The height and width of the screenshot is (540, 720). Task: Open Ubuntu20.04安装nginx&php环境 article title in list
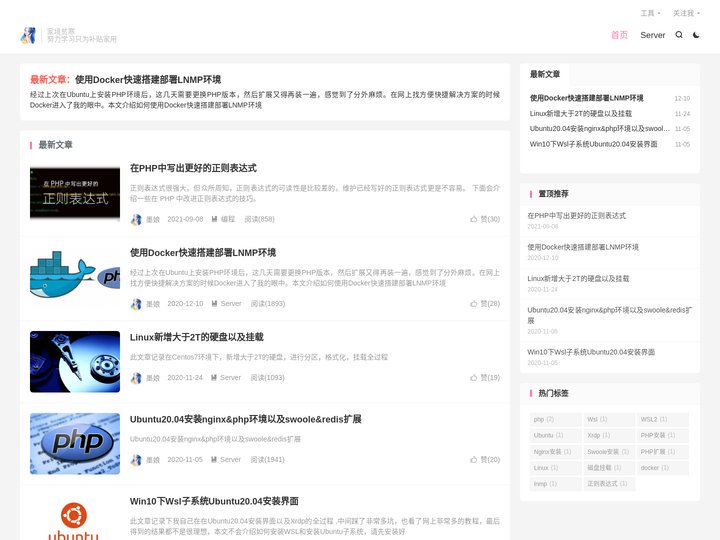point(245,419)
